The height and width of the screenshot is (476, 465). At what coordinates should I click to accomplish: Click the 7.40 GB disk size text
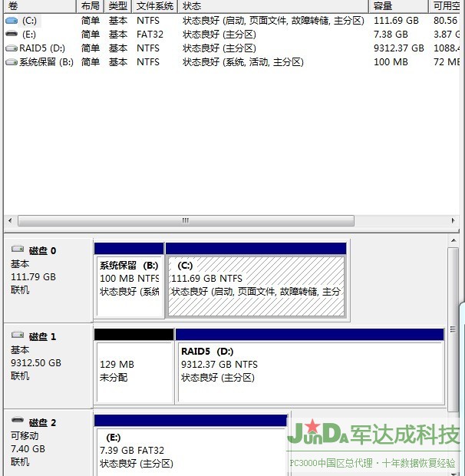point(28,448)
